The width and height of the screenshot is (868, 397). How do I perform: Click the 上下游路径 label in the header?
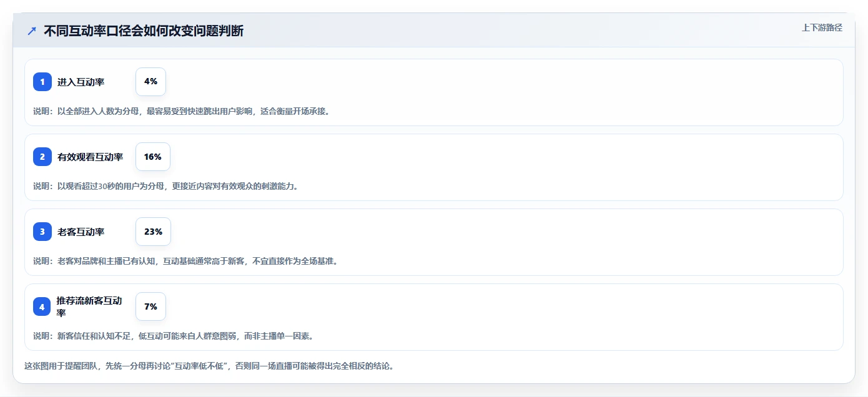click(822, 27)
